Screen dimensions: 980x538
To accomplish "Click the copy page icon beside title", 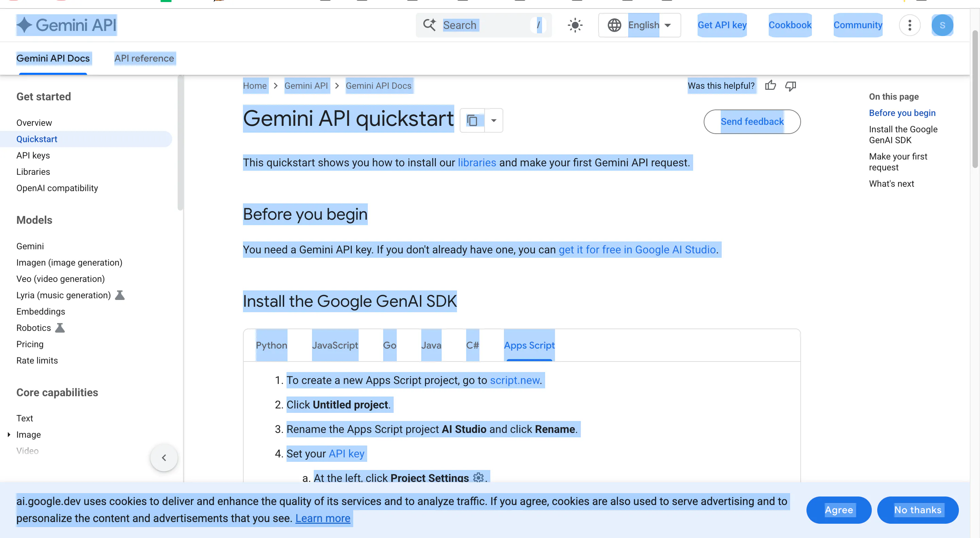I will click(472, 120).
